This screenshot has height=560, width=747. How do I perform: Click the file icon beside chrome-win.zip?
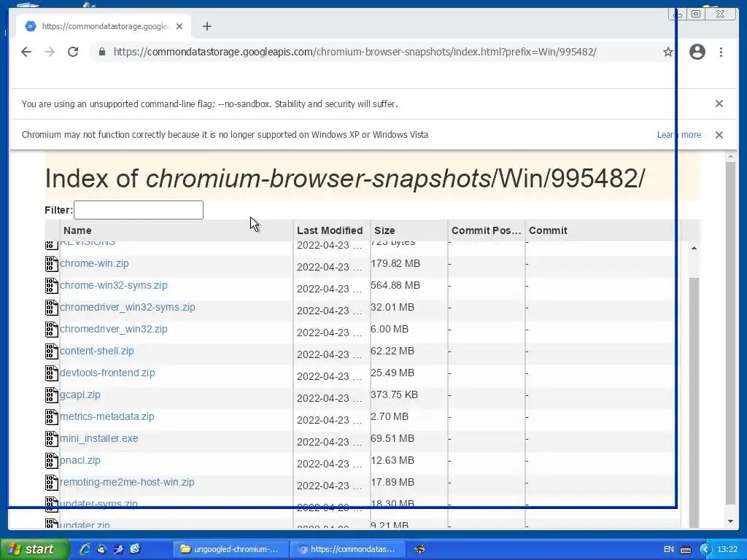(52, 264)
